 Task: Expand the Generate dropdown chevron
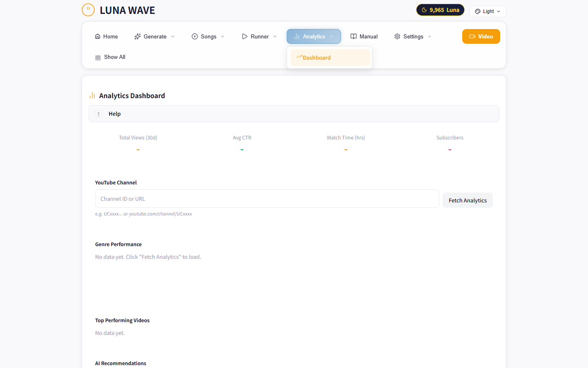coord(173,36)
